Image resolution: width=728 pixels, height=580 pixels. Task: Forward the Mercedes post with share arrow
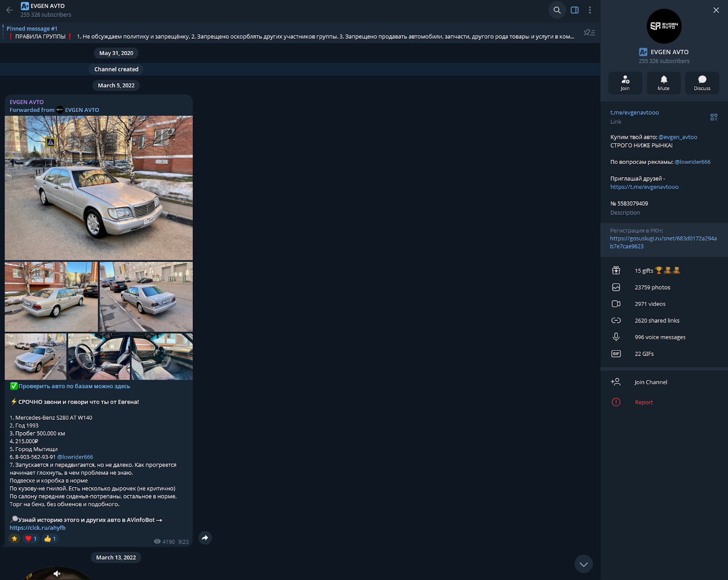205,538
